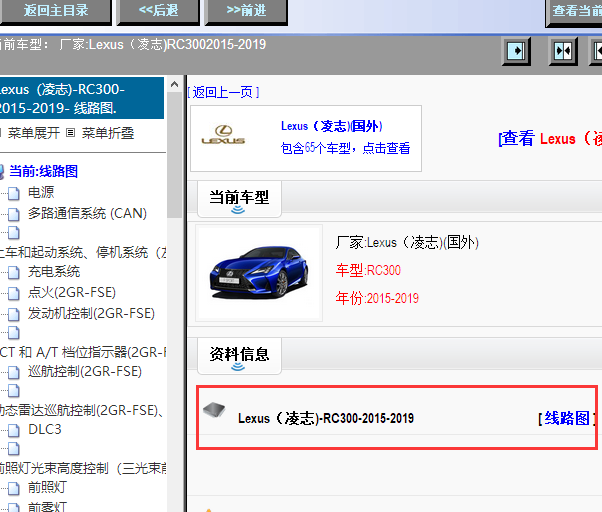Click the Lexus（凌志)-RC300-2015-2019 data entry text
This screenshot has width=602, height=512.
pos(326,418)
